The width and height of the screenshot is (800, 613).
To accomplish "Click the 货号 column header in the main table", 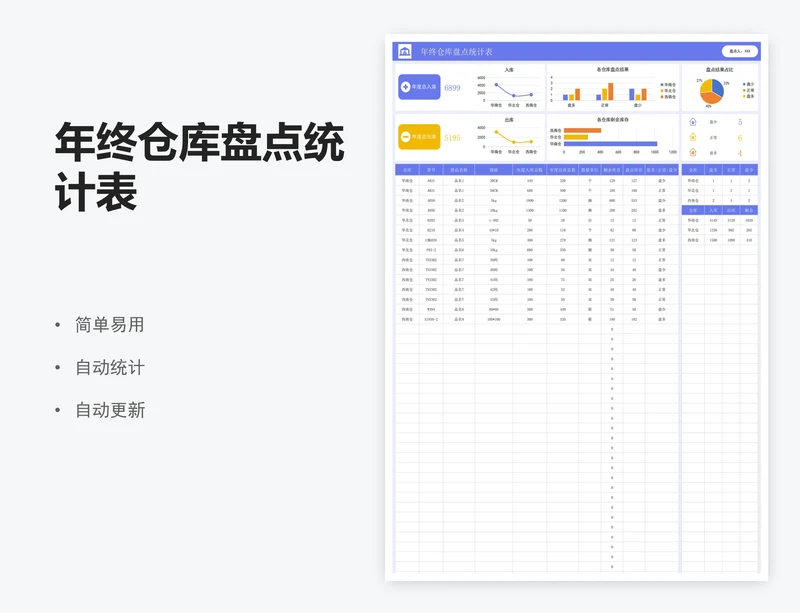I will pyautogui.click(x=431, y=170).
